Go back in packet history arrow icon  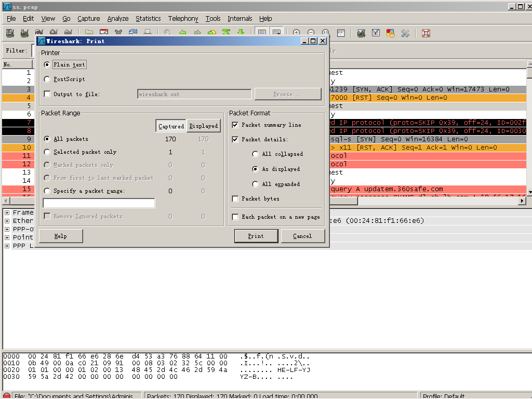pyautogui.click(x=182, y=33)
